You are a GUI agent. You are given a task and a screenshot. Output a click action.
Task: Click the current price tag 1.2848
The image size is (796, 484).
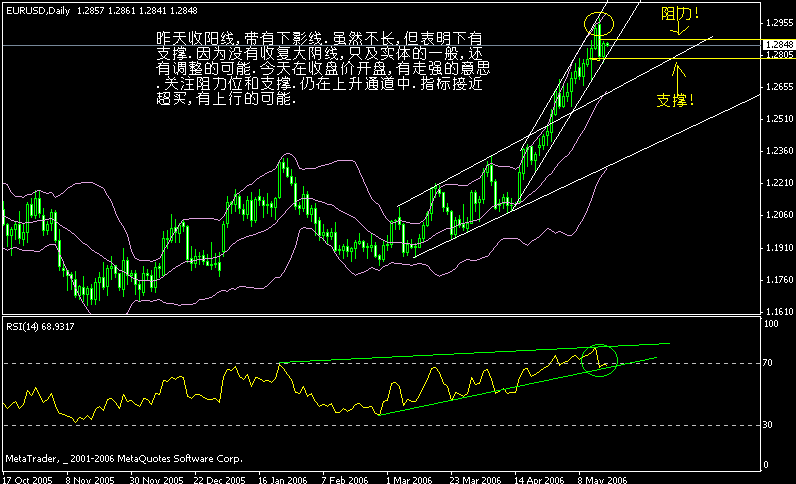(x=778, y=45)
